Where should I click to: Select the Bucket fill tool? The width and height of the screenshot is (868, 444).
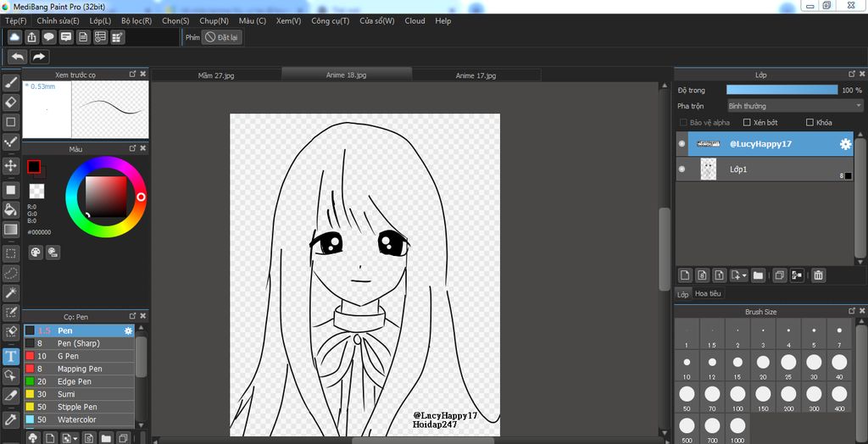10,209
